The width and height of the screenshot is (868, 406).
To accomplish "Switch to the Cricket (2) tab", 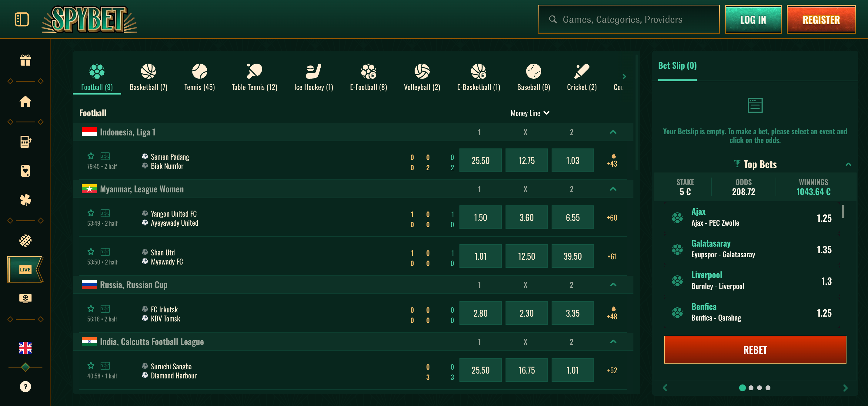I will tap(582, 77).
